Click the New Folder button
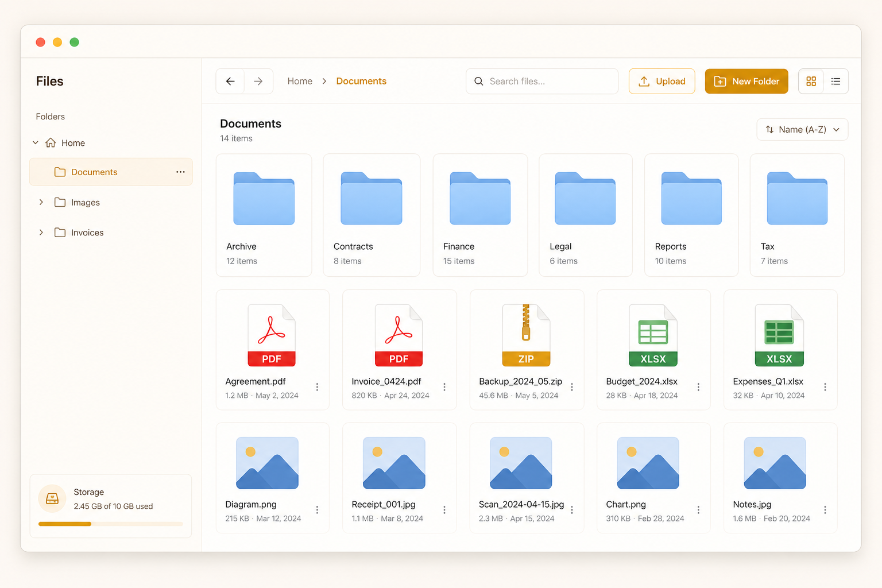882x588 pixels. click(x=746, y=82)
